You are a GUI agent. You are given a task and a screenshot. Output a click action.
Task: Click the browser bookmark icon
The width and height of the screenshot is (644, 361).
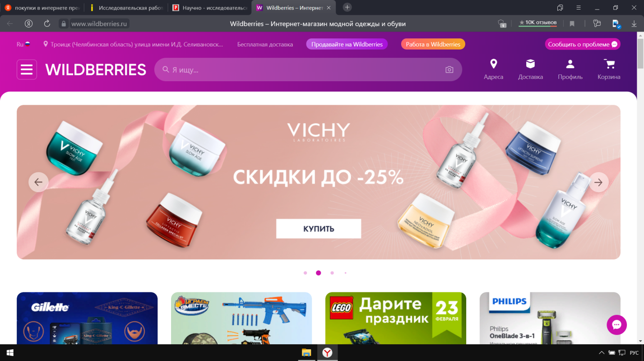(572, 23)
